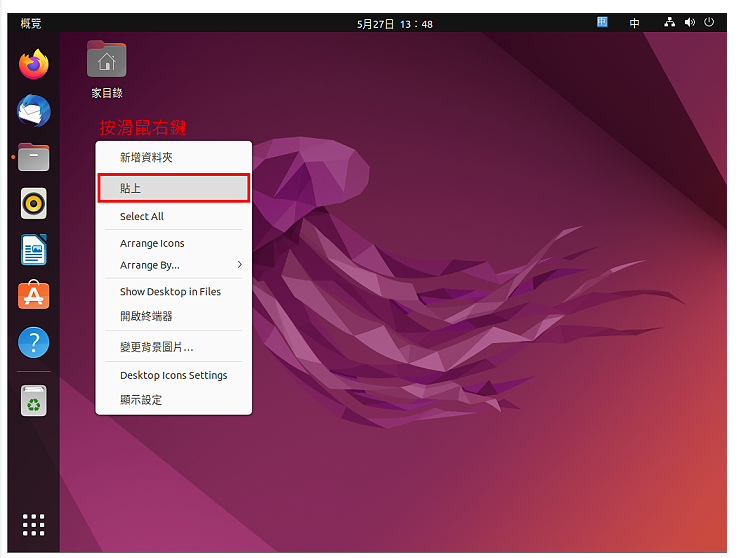Click the power icon in top bar
This screenshot has height=558, width=749.
(x=709, y=22)
